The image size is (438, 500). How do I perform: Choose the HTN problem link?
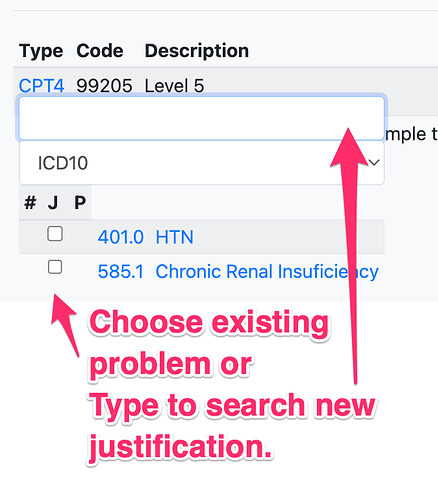(174, 237)
